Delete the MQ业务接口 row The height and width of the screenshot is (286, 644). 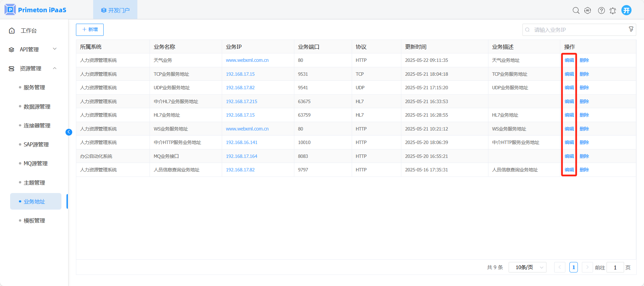pos(584,156)
